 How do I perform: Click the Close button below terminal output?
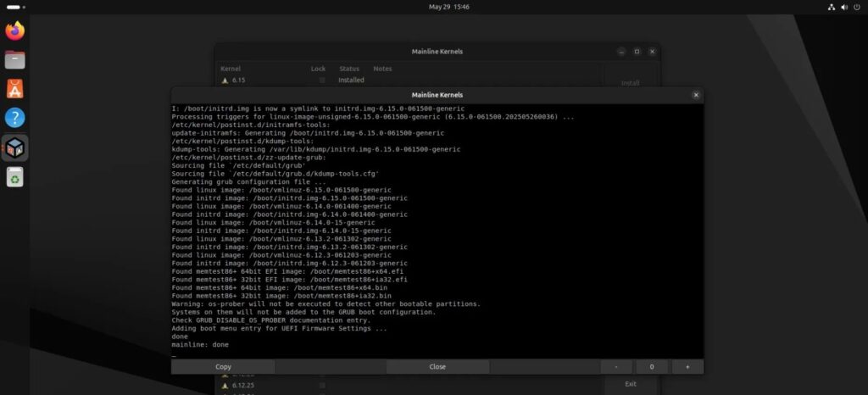(x=437, y=367)
